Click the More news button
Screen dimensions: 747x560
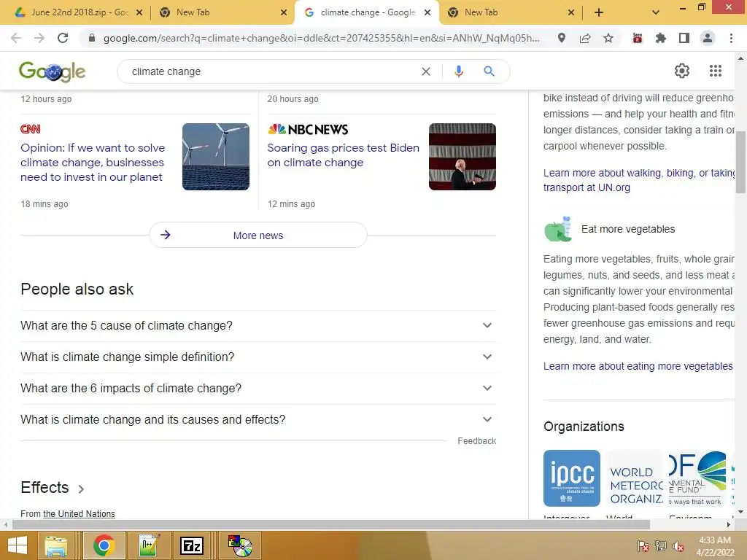pyautogui.click(x=258, y=236)
